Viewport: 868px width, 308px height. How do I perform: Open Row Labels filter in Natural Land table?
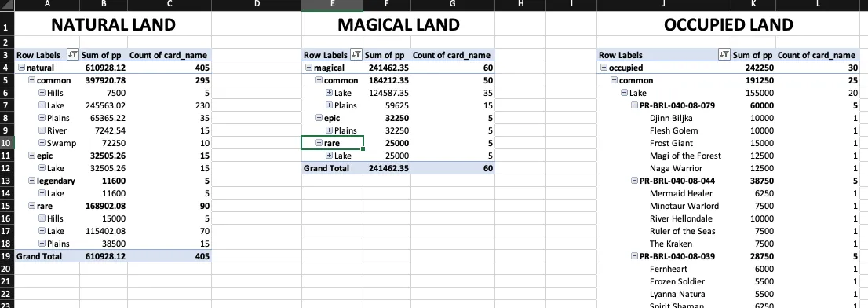point(72,55)
